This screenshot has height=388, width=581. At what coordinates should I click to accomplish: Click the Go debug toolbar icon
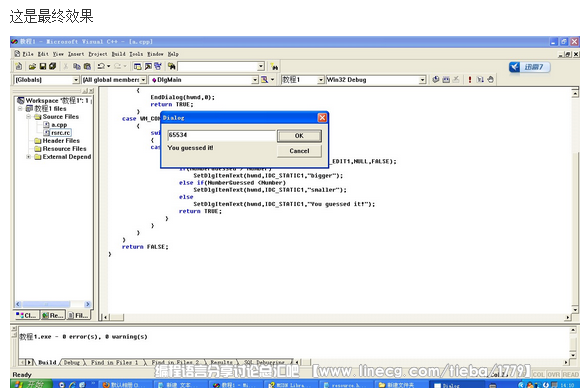(480, 79)
